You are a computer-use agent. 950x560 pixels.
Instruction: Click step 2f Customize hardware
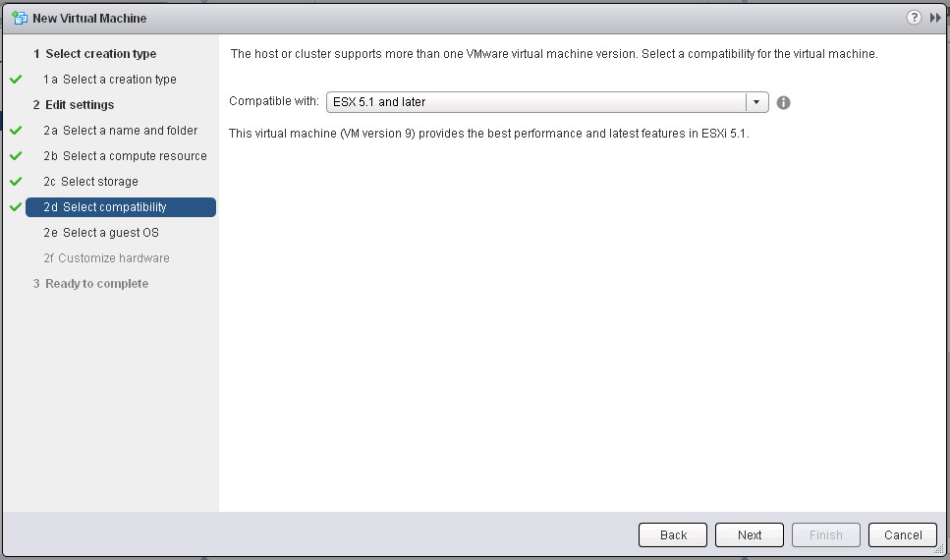click(106, 258)
